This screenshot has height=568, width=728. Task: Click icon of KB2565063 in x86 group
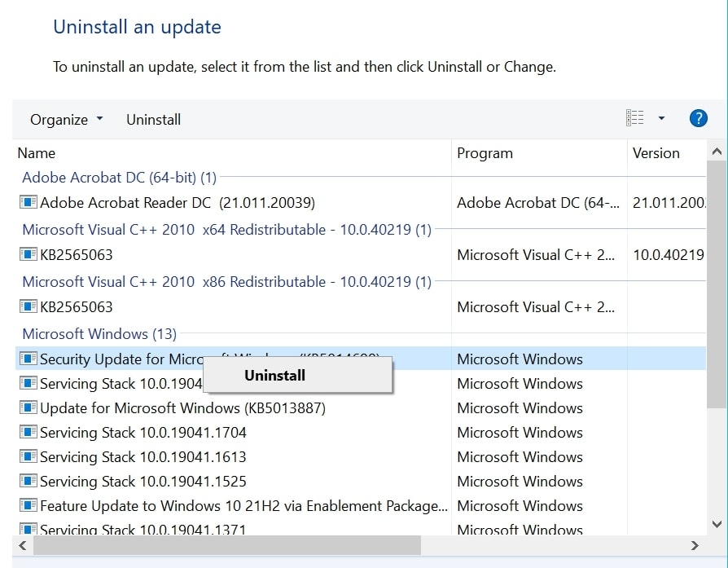[x=28, y=306]
